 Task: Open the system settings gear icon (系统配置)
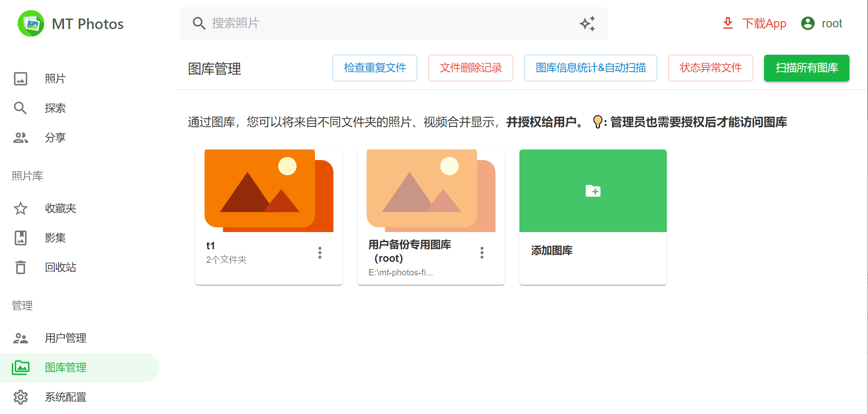click(x=21, y=397)
